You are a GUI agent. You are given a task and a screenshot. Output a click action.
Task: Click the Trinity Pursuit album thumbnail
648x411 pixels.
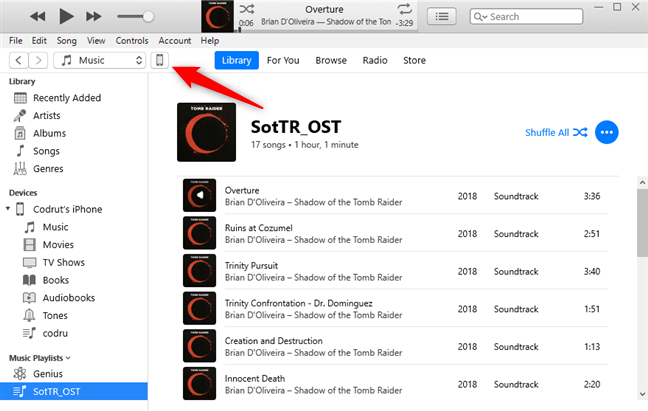point(200,271)
